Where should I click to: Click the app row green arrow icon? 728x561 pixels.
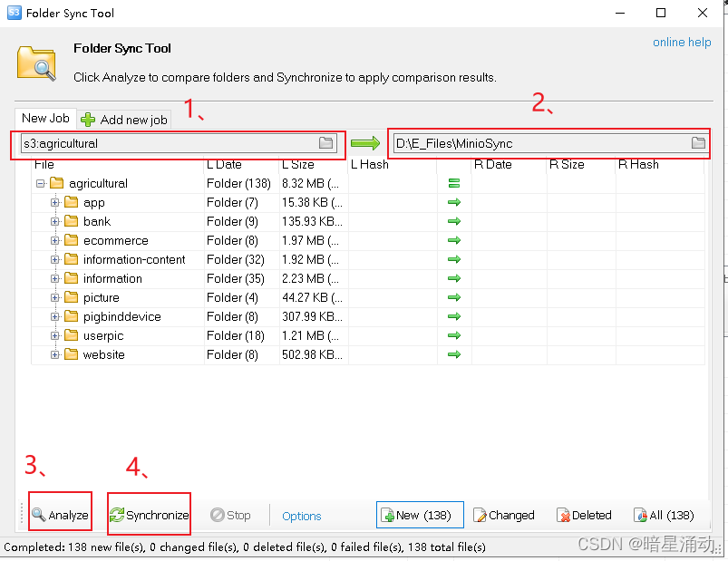[454, 202]
